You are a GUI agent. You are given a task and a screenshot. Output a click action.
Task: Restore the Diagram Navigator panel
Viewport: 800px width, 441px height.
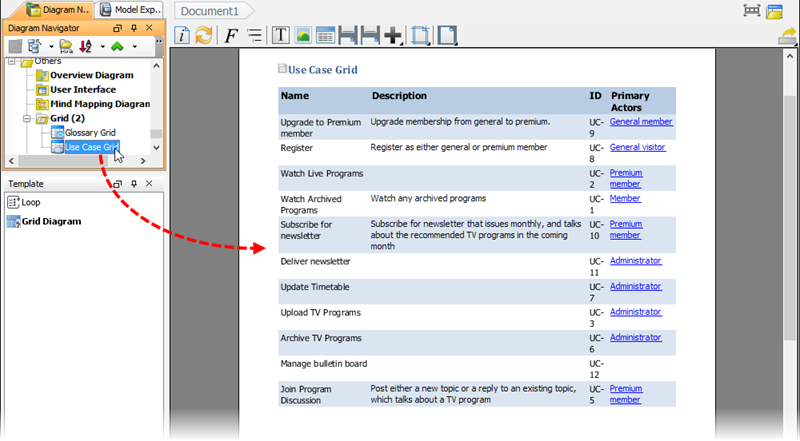tap(117, 28)
